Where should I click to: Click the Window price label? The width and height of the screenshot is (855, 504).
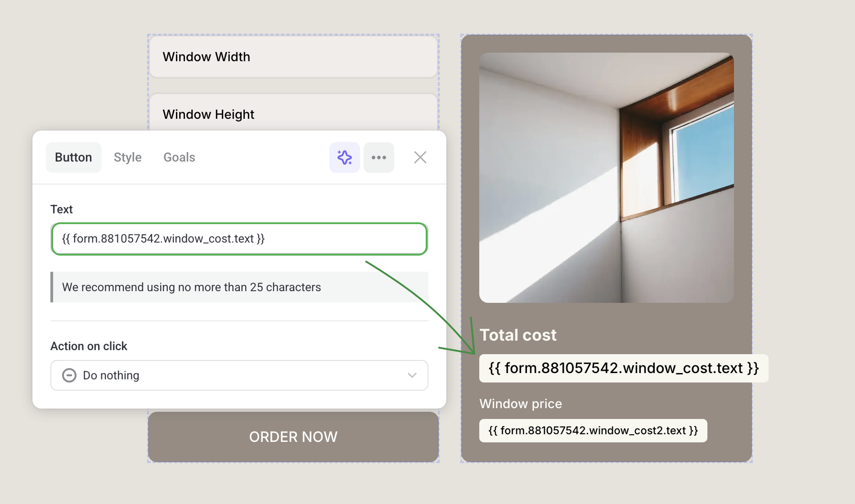pos(521,404)
